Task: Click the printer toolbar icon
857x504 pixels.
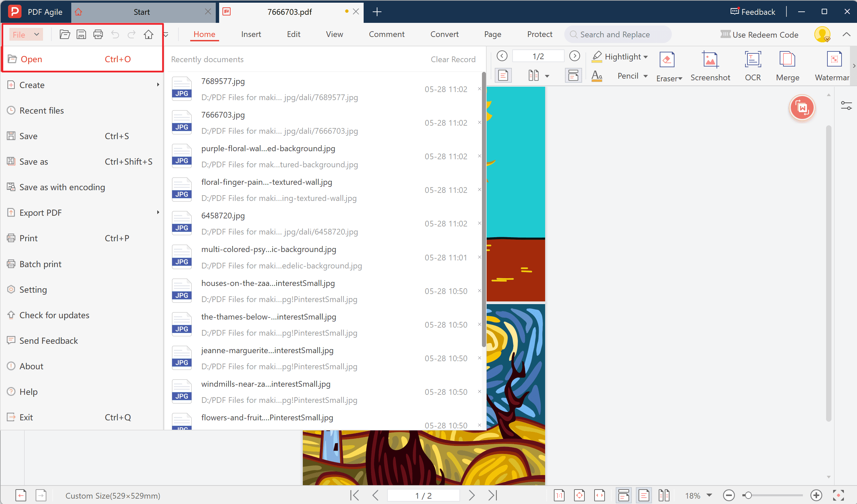Action: click(x=98, y=34)
